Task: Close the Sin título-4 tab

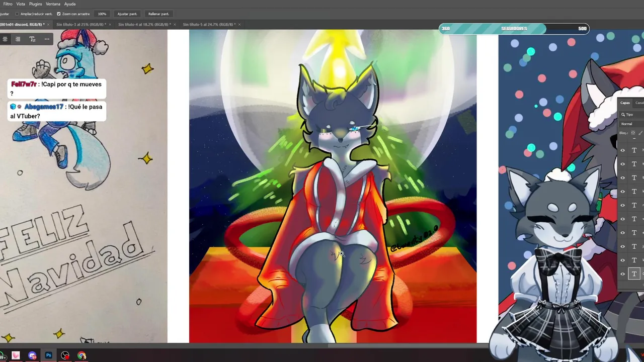Action: point(175,24)
